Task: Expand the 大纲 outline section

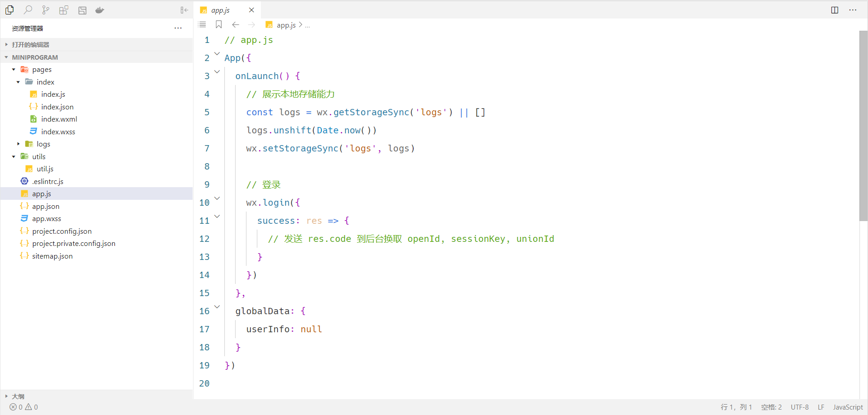Action: pos(96,396)
